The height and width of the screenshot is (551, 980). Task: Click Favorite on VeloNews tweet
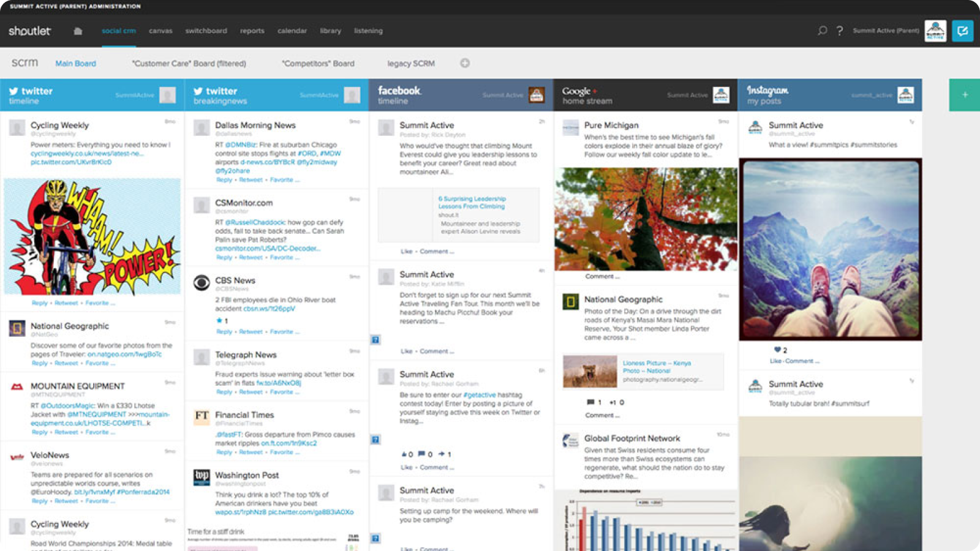97,501
